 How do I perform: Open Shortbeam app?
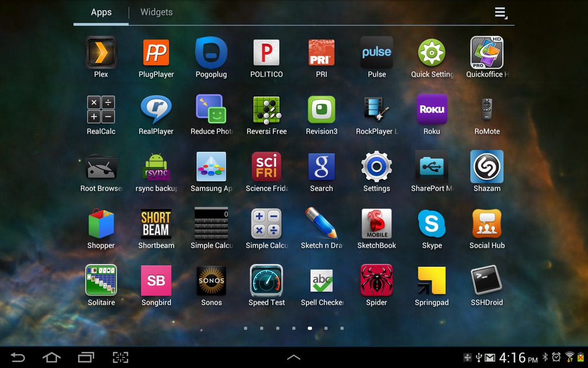156,224
